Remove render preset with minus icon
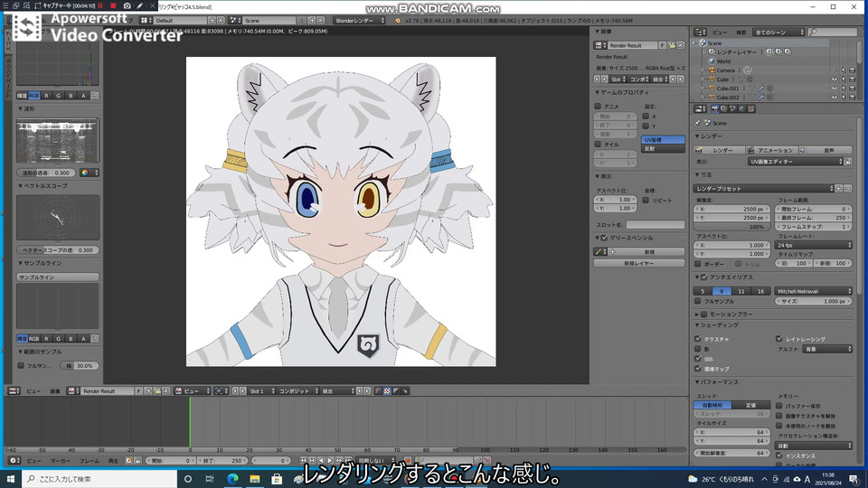This screenshot has height=488, width=868. point(847,189)
